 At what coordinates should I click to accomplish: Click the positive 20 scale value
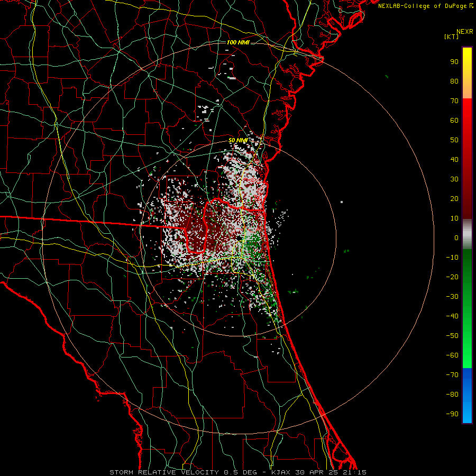(x=454, y=198)
